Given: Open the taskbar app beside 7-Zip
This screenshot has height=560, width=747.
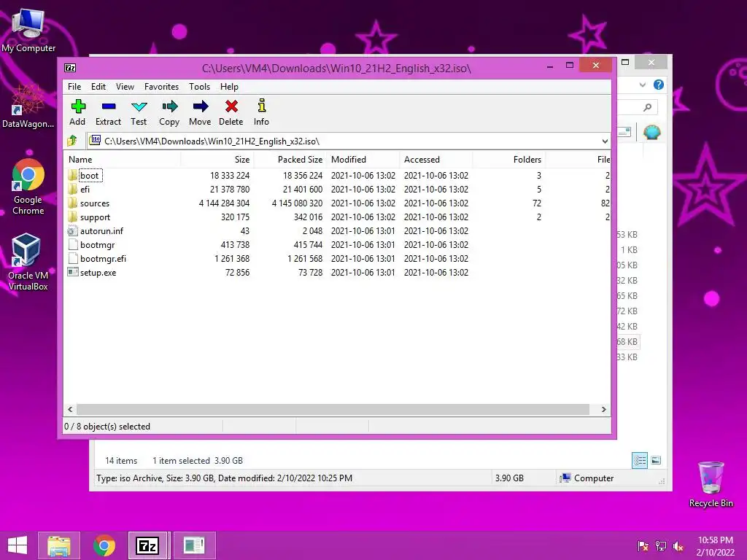Looking at the screenshot, I should click(x=194, y=545).
